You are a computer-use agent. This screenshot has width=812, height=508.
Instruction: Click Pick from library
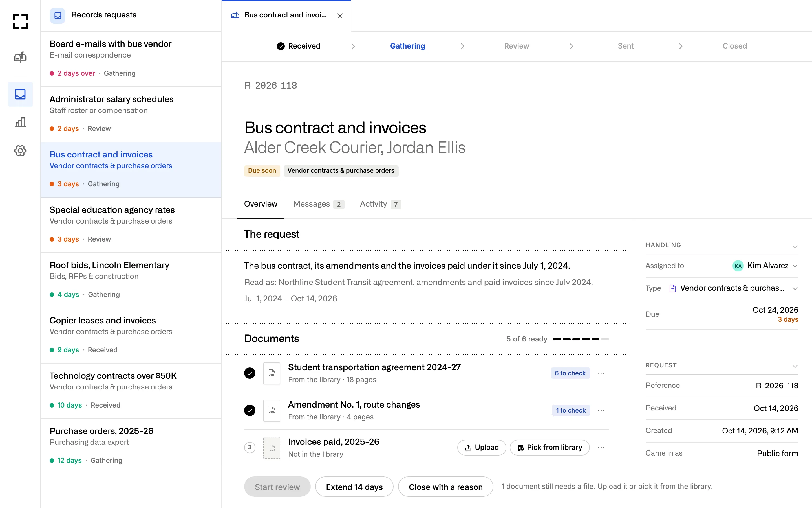550,448
